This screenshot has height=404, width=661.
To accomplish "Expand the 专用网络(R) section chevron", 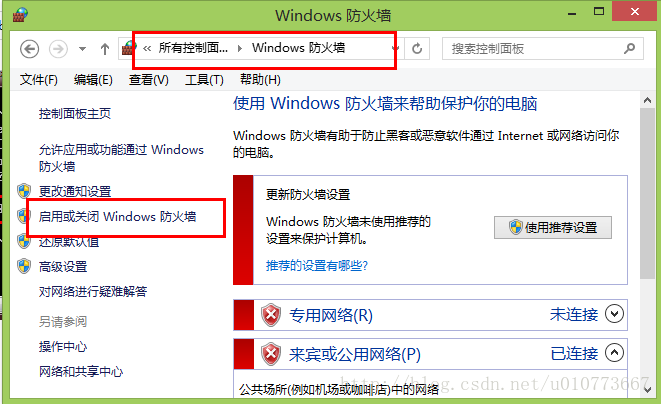I will click(614, 314).
